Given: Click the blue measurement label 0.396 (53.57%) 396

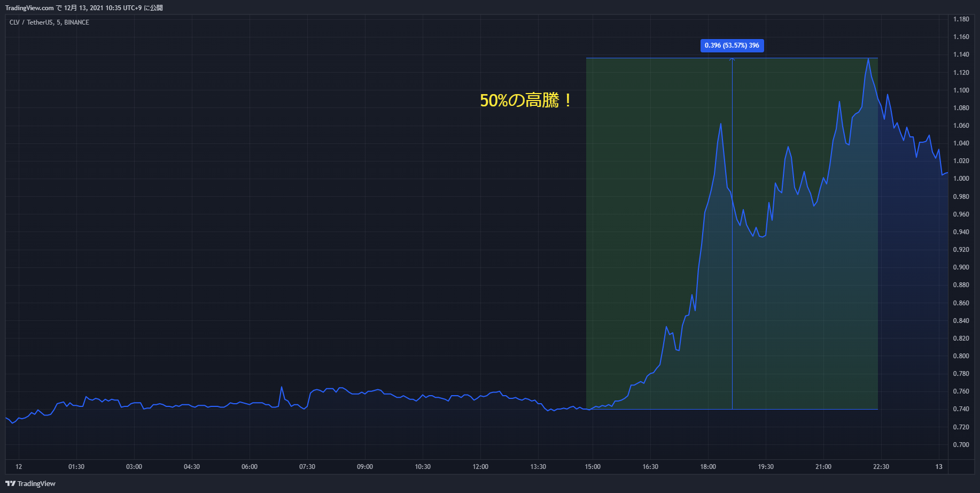Looking at the screenshot, I should (x=732, y=45).
